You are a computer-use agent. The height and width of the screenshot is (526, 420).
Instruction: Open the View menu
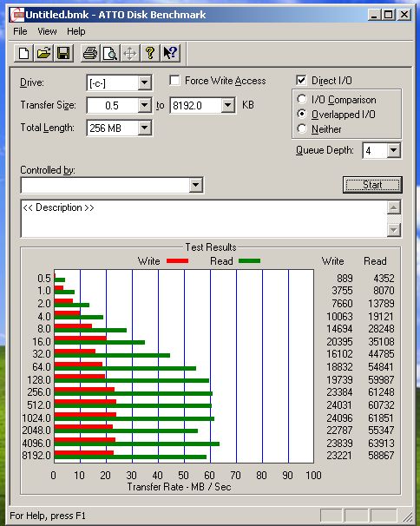(x=47, y=31)
